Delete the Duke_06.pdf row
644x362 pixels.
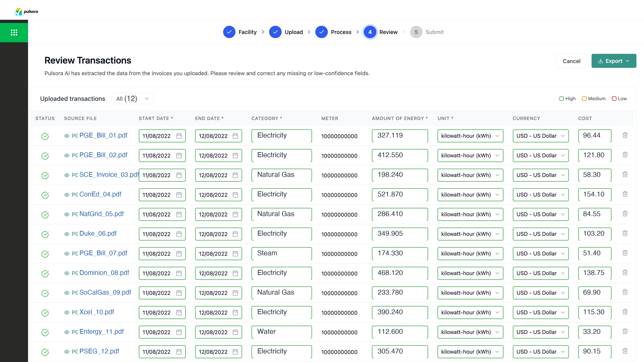coord(625,233)
